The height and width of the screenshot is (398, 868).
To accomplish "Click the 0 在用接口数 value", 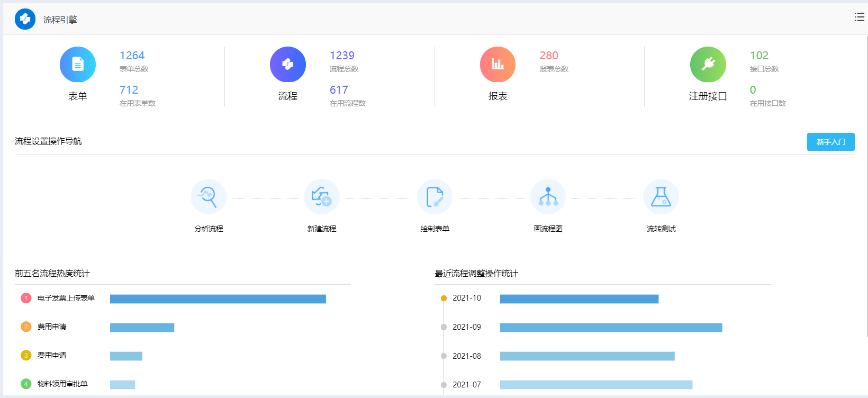I will click(x=753, y=90).
